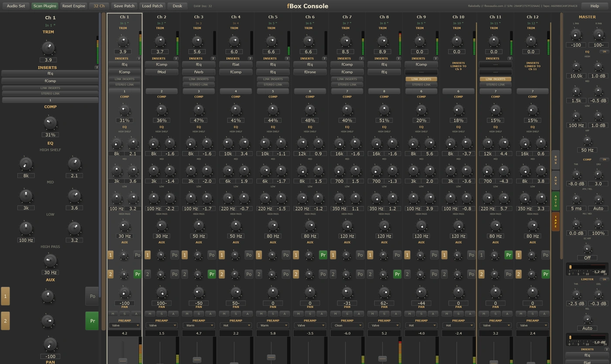The height and width of the screenshot is (364, 611).
Task: Toggle the green Pr button on Ch 6 aux 1
Action: (x=323, y=255)
